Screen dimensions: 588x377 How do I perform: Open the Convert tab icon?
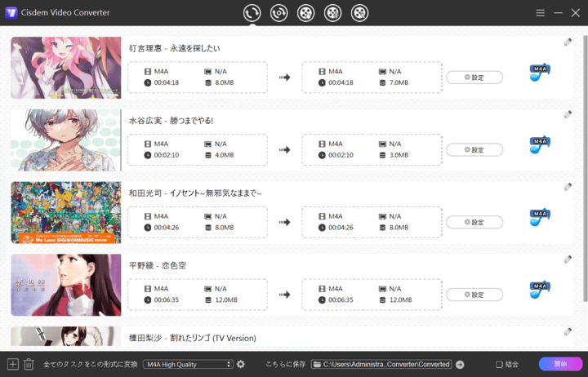click(x=252, y=13)
